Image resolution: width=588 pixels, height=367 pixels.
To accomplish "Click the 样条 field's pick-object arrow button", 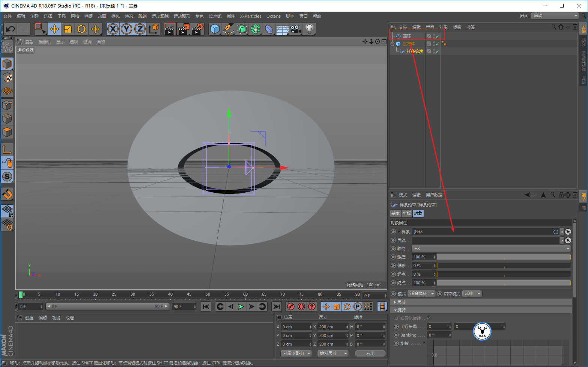I will 568,232.
